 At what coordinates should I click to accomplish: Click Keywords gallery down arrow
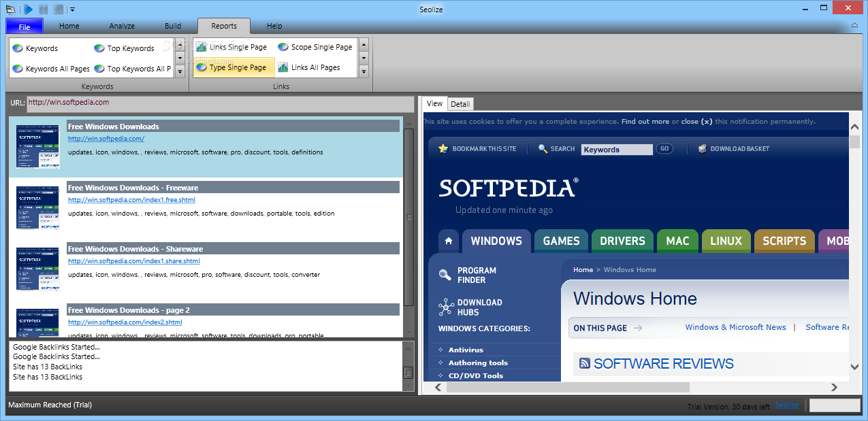[x=180, y=58]
